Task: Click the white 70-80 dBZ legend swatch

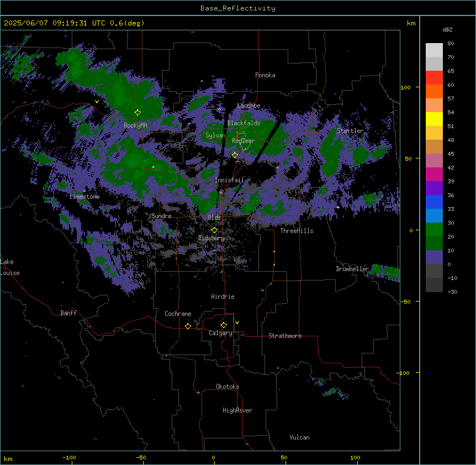Action: (434, 50)
